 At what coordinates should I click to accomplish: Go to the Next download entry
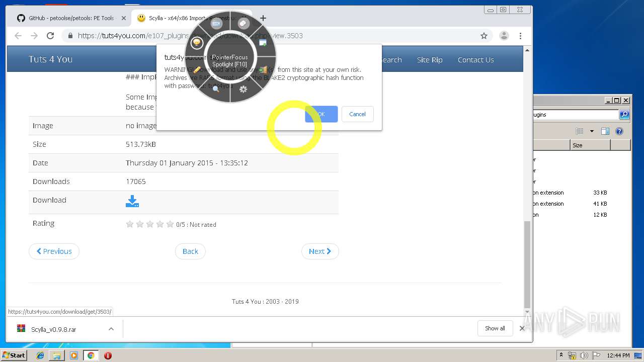coord(320,251)
